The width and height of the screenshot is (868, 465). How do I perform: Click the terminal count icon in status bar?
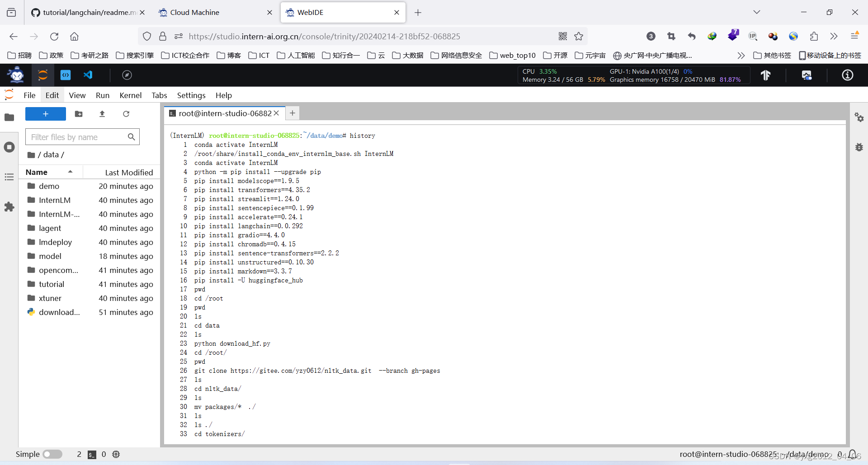pyautogui.click(x=92, y=455)
